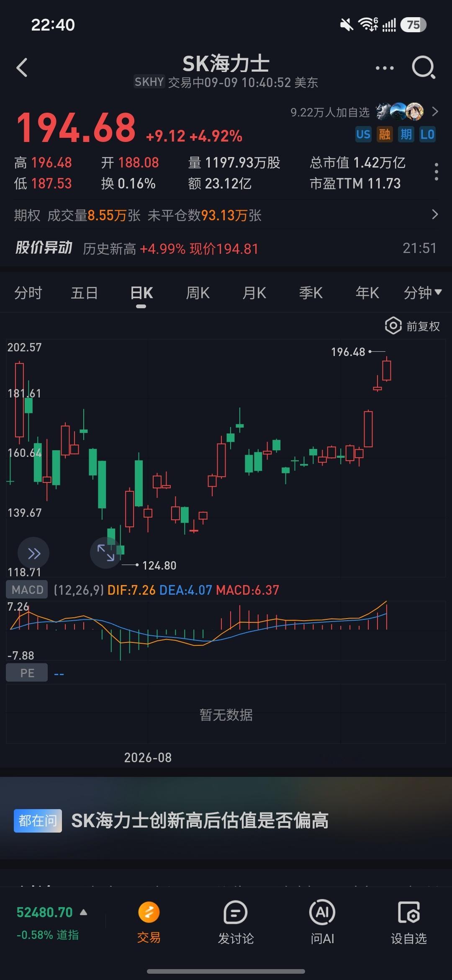Open the search magnifier icon
452x980 pixels.
424,67
